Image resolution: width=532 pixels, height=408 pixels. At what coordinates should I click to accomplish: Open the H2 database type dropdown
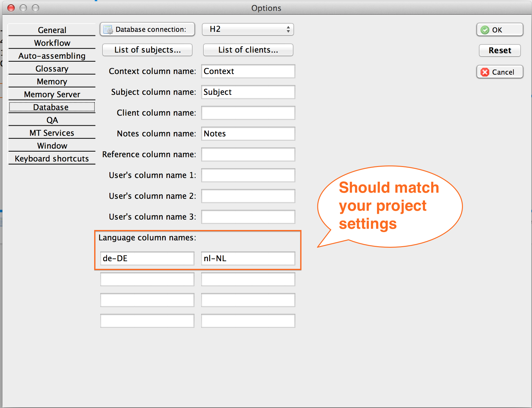click(x=248, y=29)
